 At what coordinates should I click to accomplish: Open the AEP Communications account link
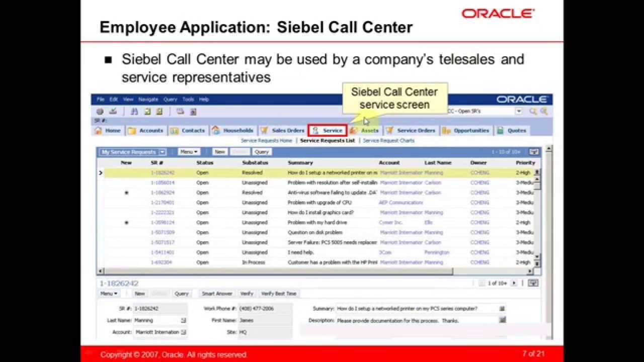click(401, 203)
